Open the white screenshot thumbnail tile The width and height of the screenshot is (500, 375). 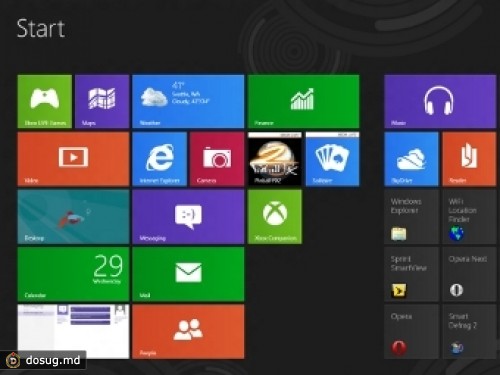click(x=73, y=332)
